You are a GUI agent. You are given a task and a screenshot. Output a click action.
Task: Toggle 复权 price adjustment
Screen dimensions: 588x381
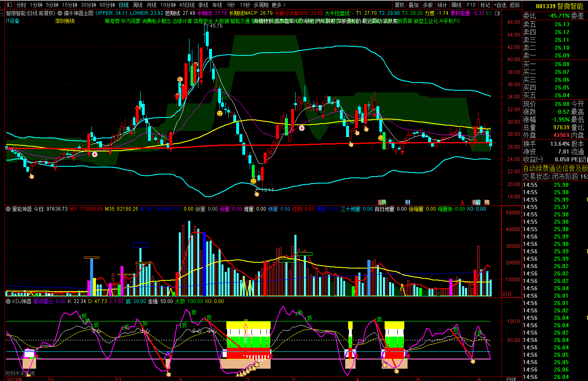[x=399, y=5]
